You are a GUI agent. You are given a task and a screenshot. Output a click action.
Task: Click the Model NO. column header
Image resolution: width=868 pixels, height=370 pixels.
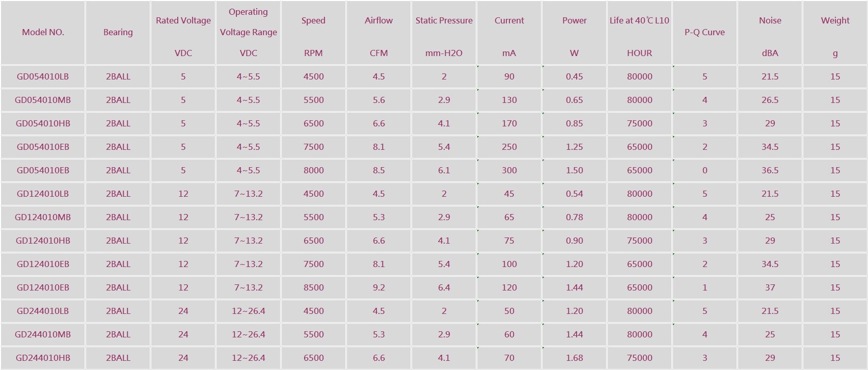coord(43,32)
